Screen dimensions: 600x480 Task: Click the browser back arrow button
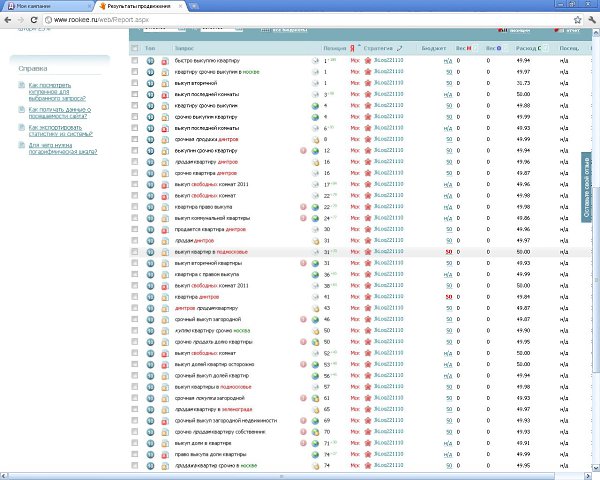point(8,20)
